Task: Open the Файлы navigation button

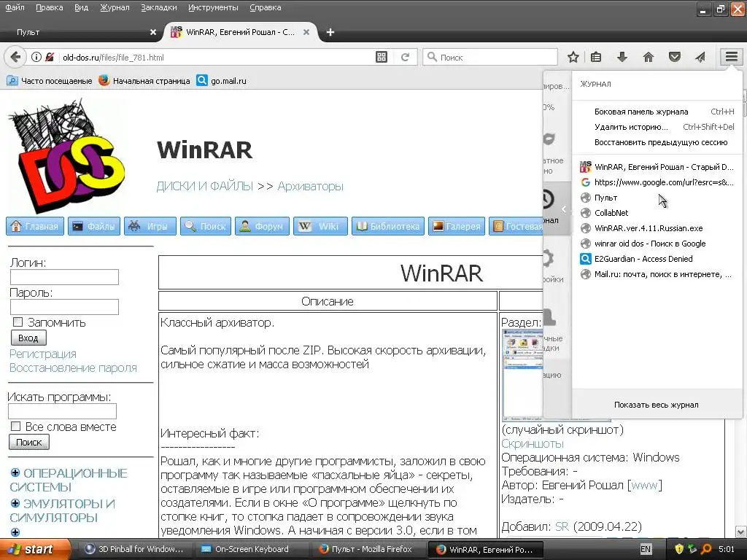Action: [x=94, y=226]
